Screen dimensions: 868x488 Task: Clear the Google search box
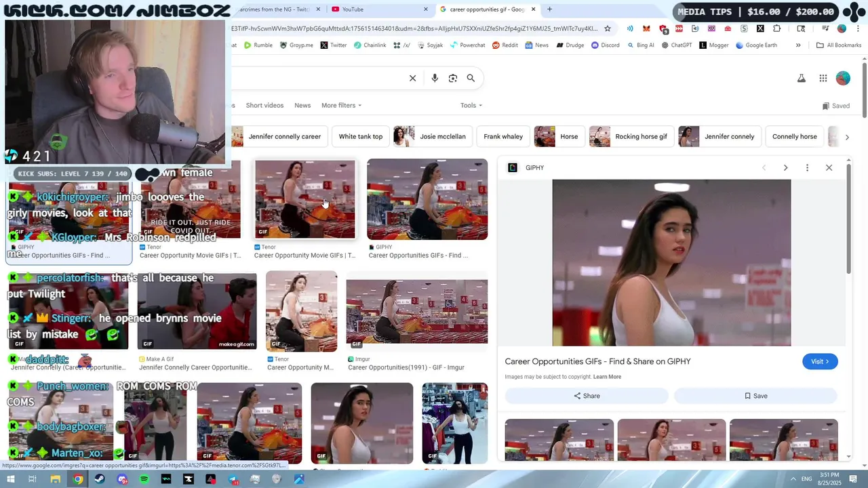pos(412,78)
